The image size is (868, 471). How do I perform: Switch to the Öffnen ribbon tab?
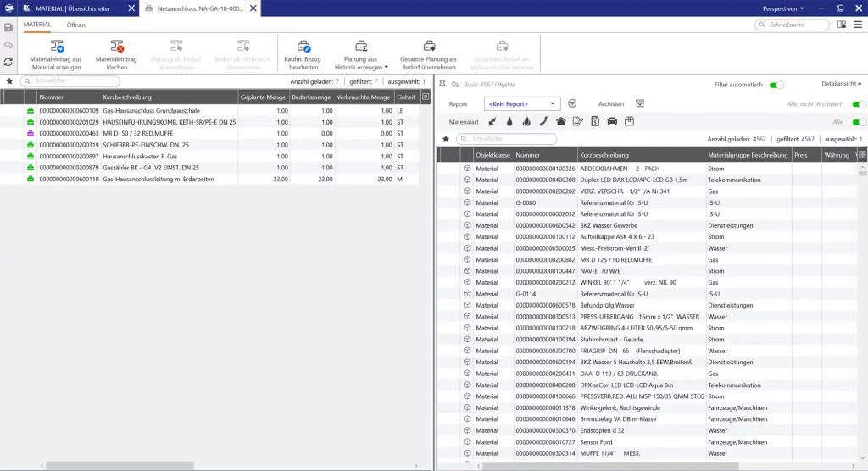(x=75, y=25)
